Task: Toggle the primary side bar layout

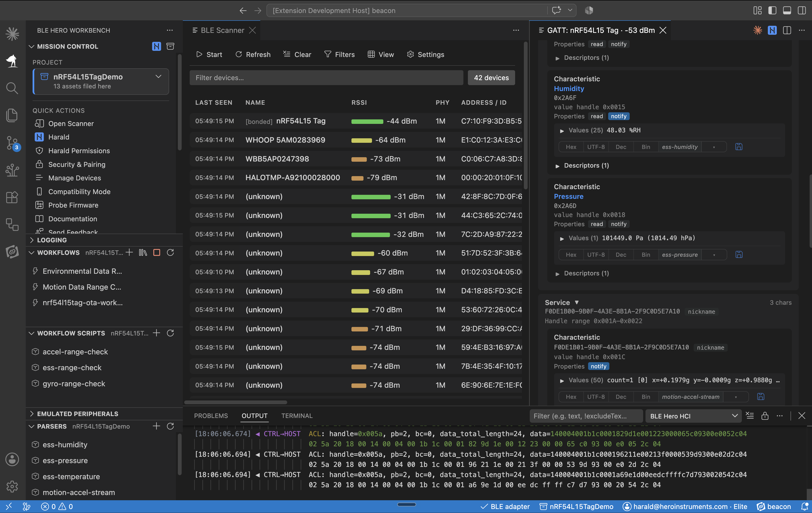Action: click(x=772, y=10)
